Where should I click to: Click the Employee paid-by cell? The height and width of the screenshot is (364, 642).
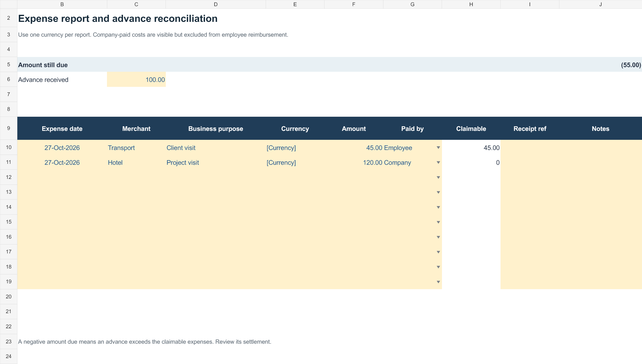412,148
